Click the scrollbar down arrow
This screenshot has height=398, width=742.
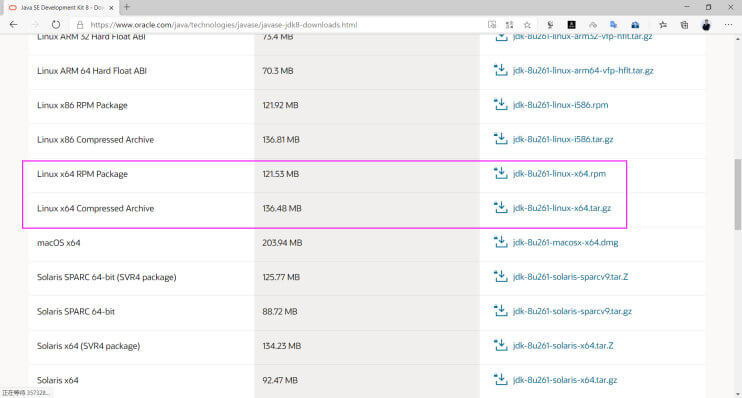[x=738, y=394]
